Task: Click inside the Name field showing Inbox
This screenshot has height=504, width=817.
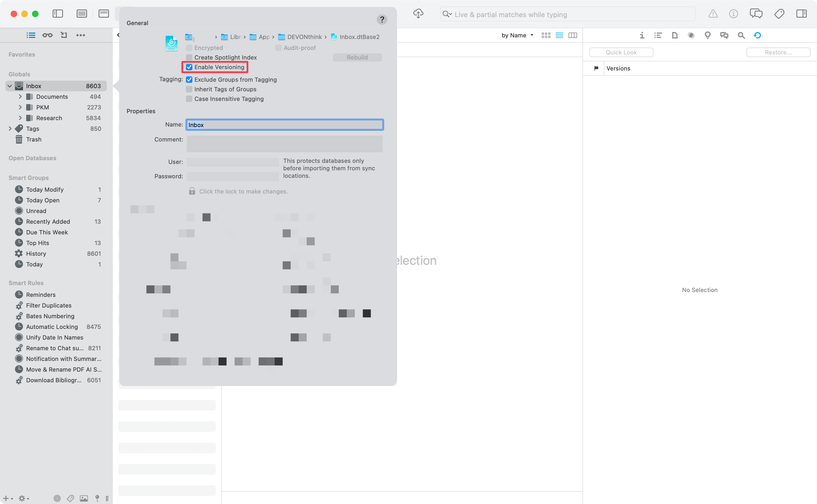Action: pos(284,125)
